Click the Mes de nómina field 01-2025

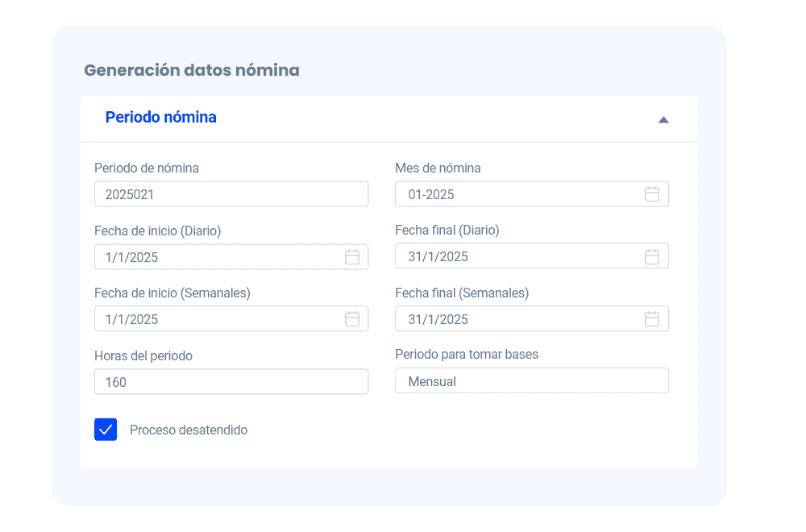coord(516,194)
